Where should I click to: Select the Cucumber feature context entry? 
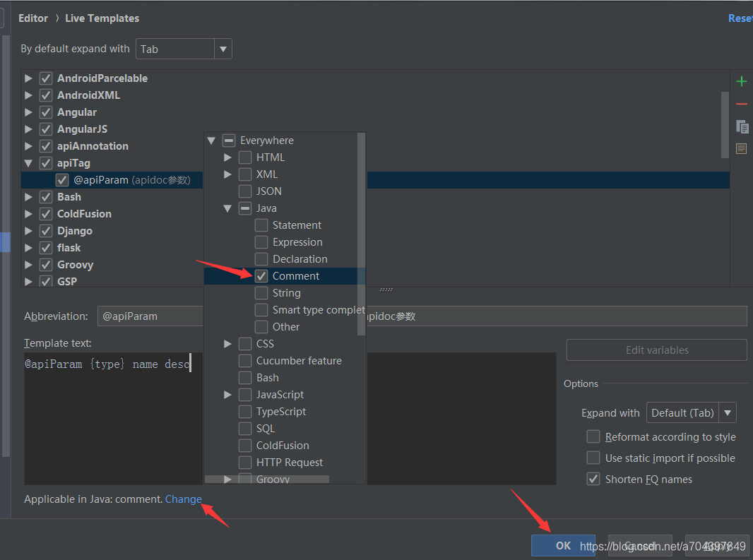click(x=299, y=361)
